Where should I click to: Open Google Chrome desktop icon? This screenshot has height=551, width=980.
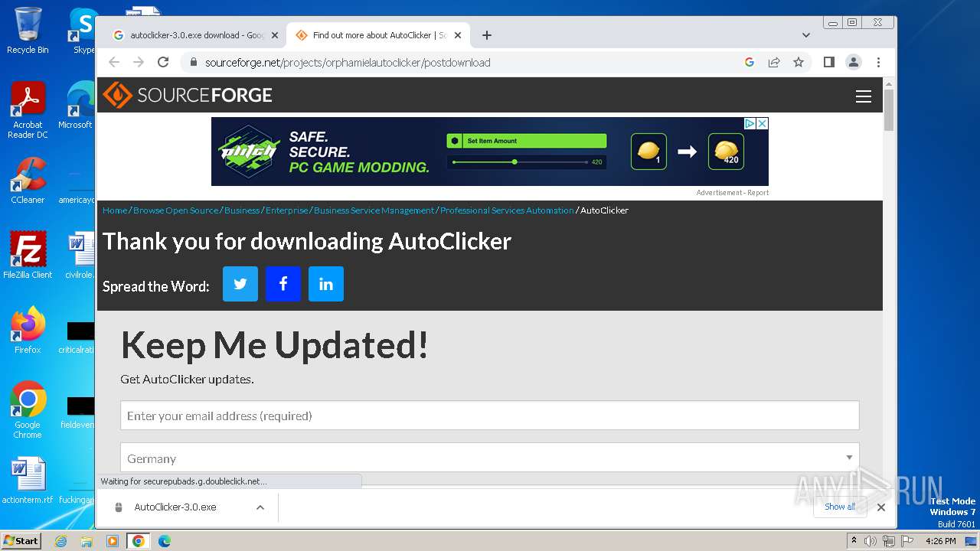[28, 410]
